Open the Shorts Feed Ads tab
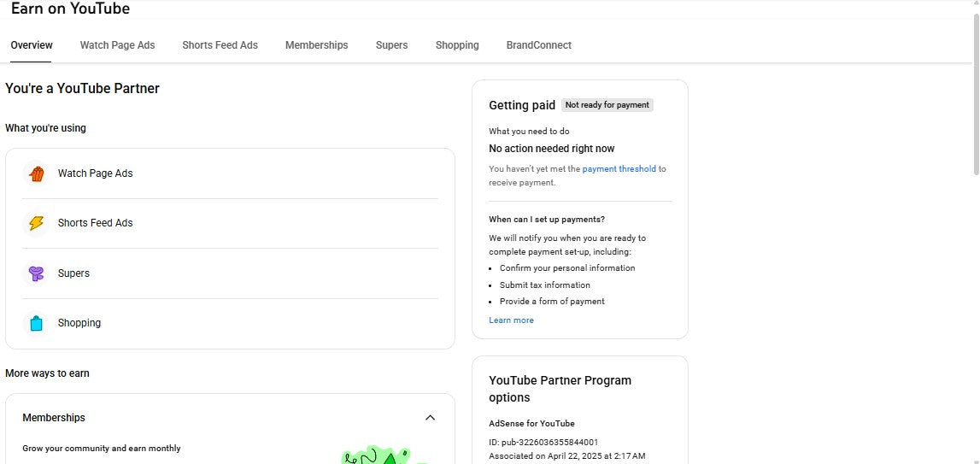Viewport: 980px width, 464px height. tap(220, 45)
